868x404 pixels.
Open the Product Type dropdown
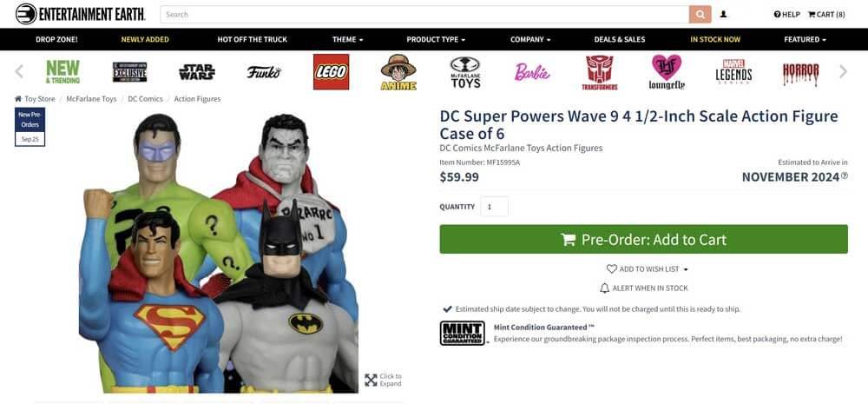[x=436, y=39]
